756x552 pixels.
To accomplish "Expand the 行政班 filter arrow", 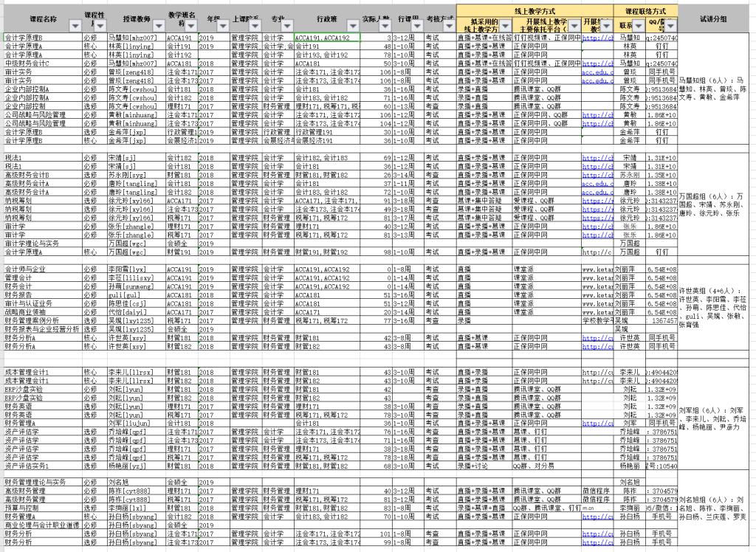I will [353, 26].
